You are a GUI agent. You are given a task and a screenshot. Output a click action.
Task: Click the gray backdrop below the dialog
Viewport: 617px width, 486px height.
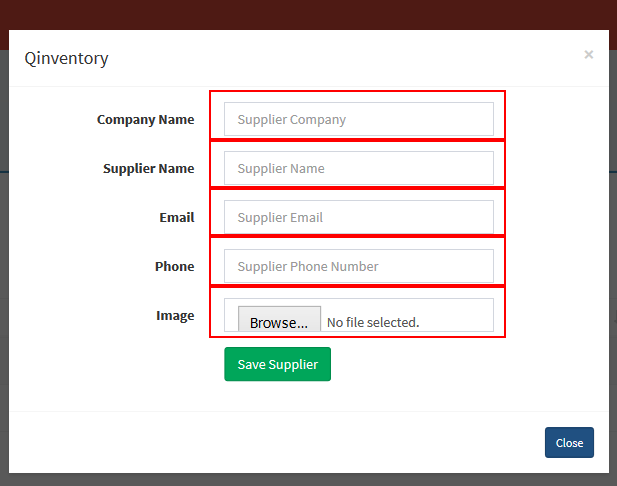click(x=308, y=480)
